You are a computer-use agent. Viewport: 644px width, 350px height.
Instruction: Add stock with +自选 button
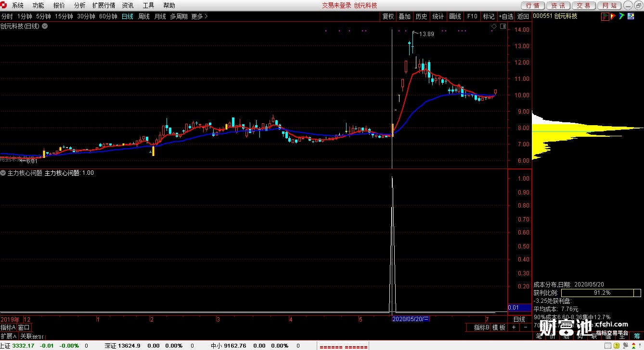506,16
